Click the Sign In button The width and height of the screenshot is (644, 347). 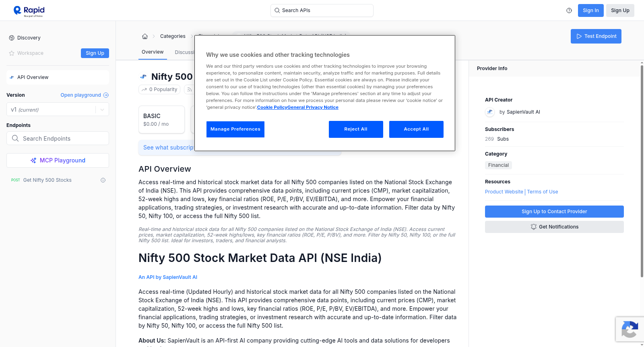(x=590, y=10)
